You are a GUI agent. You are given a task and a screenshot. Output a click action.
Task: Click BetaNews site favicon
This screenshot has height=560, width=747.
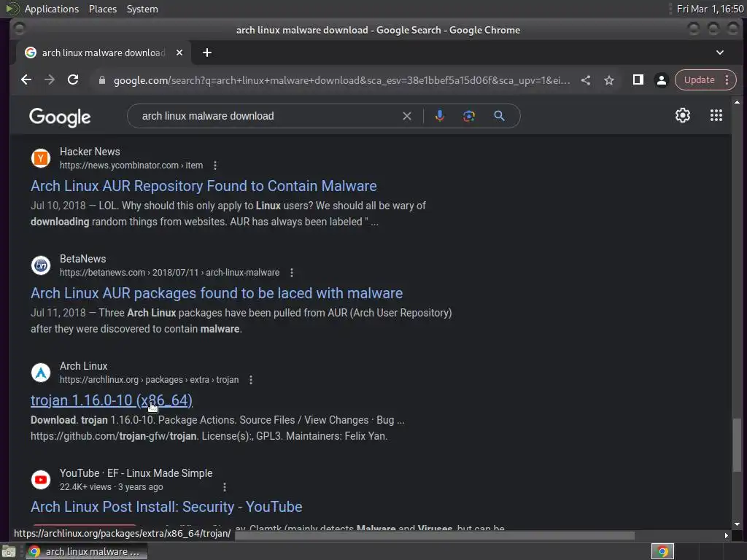(41, 265)
